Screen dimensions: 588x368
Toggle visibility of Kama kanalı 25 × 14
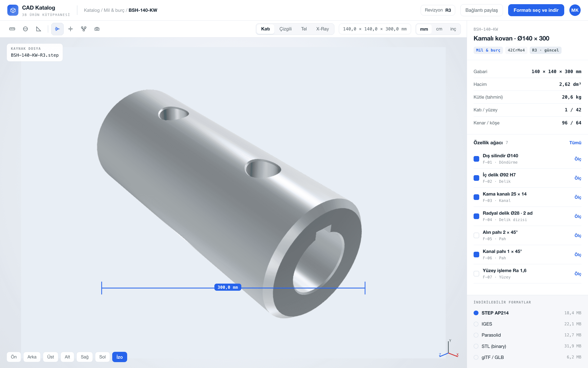click(x=476, y=197)
